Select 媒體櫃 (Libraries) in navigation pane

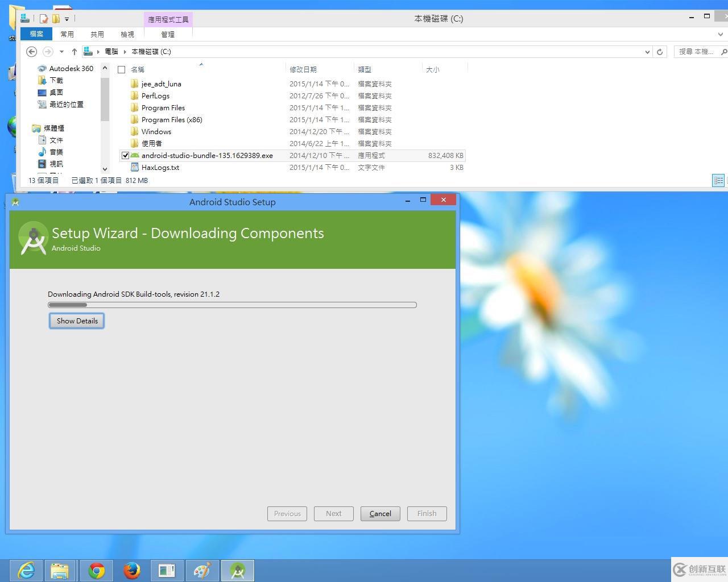54,128
